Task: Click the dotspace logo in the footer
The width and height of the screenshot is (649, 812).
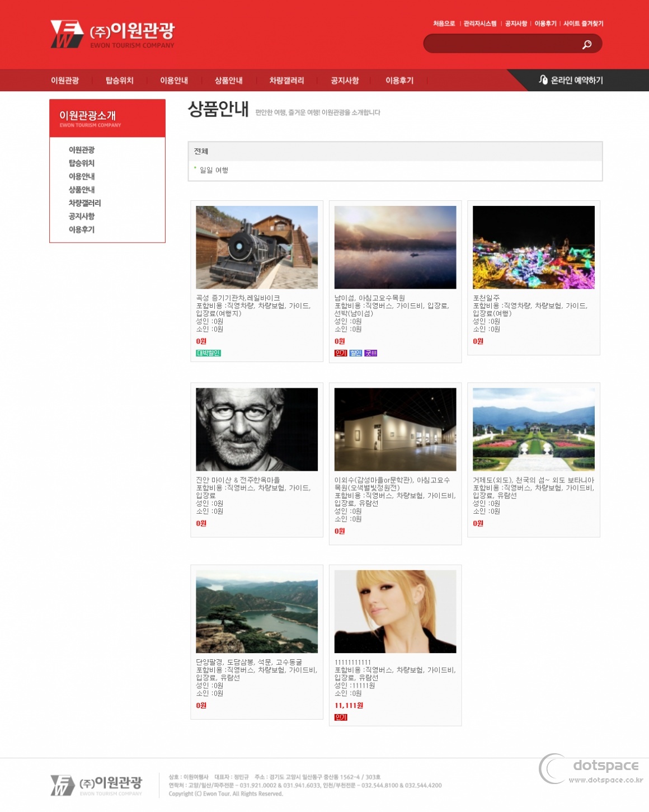Action: (588, 771)
